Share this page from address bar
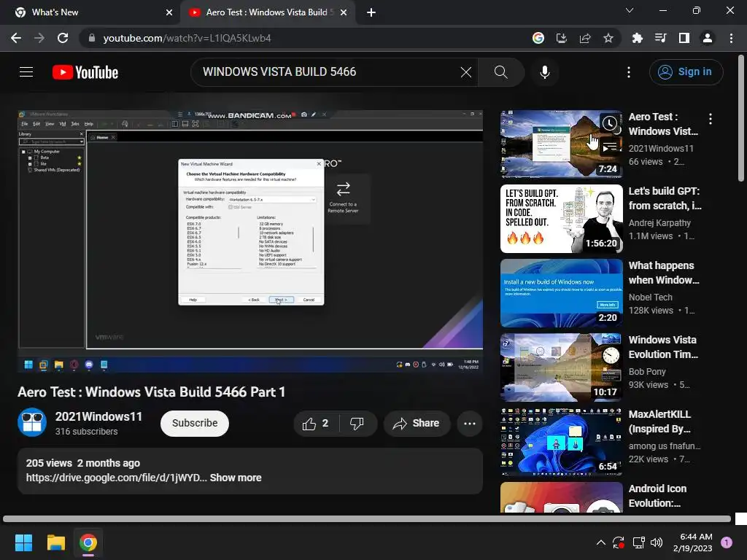This screenshot has width=747, height=560. pos(585,38)
